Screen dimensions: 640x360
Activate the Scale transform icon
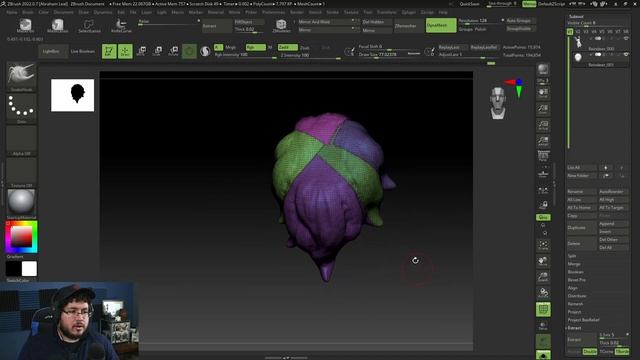pos(157,51)
